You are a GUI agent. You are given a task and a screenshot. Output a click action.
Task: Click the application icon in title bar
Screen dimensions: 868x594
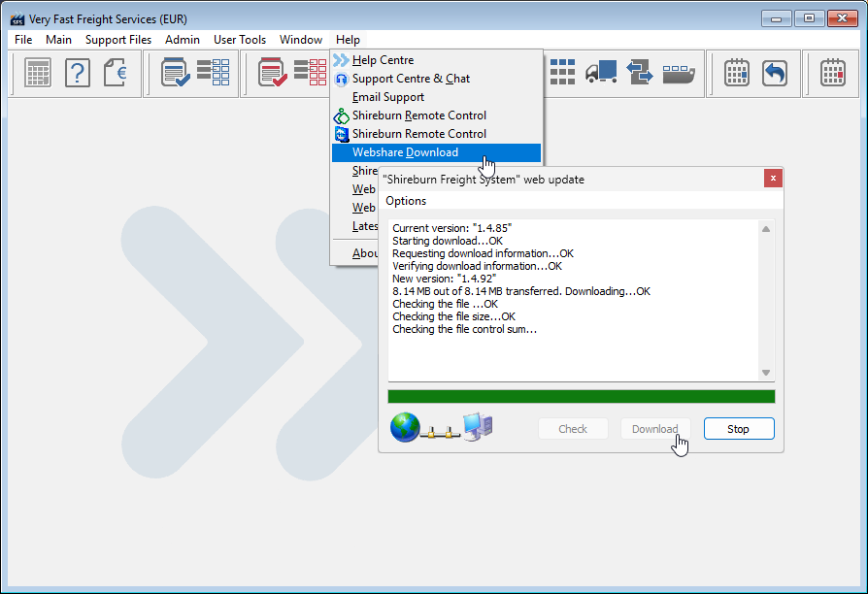17,18
